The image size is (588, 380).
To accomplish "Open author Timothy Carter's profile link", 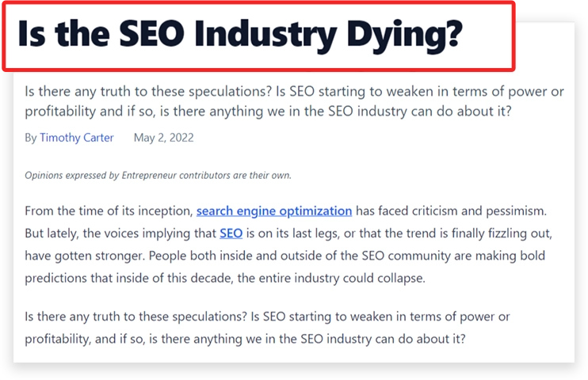I will click(x=77, y=138).
